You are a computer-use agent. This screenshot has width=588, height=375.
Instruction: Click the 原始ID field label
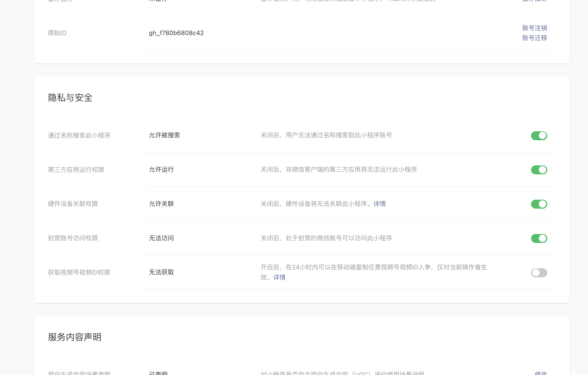click(x=57, y=33)
